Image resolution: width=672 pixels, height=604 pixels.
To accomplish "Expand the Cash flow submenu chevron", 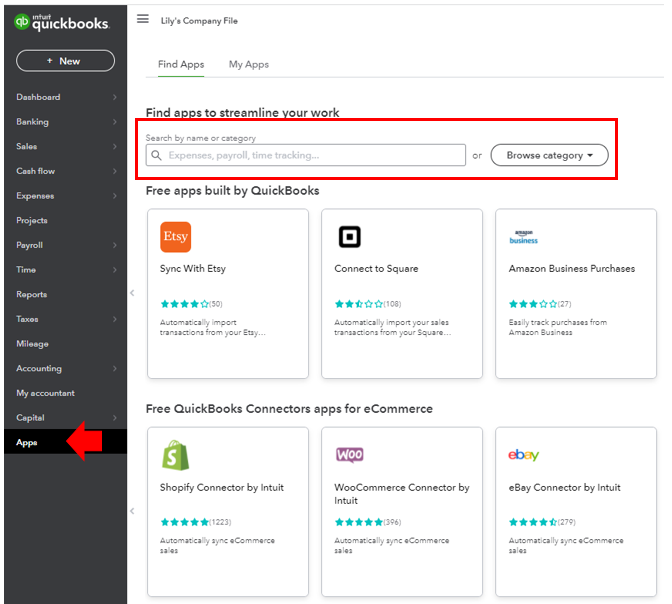I will 114,171.
